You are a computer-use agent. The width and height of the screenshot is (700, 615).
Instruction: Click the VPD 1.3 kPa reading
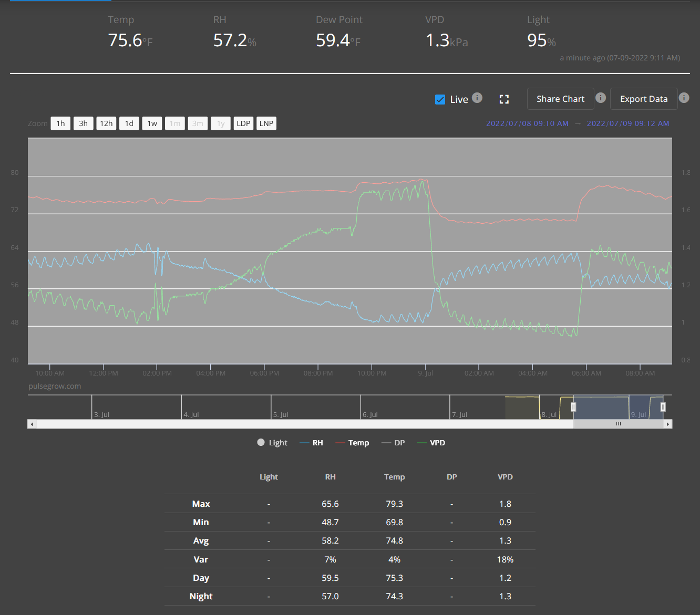coord(446,40)
